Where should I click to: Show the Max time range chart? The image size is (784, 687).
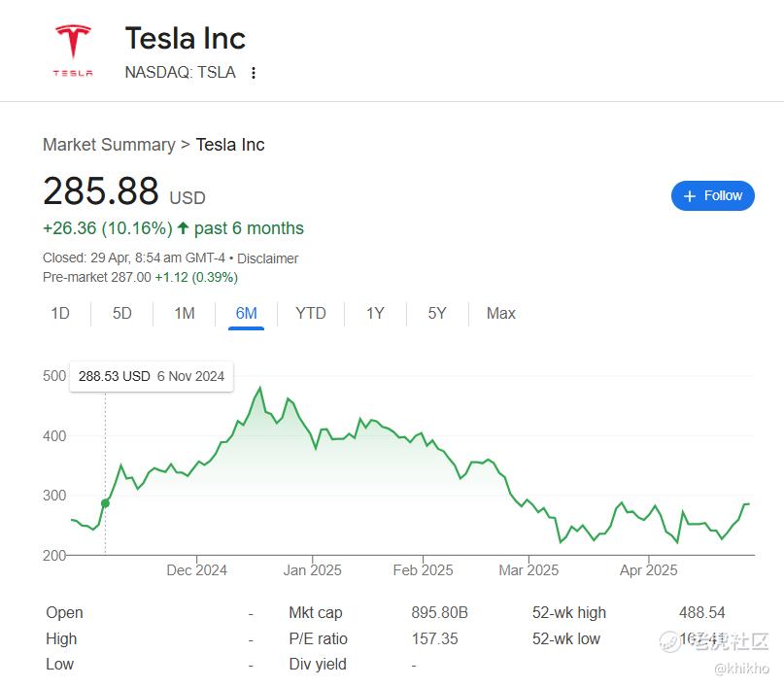[x=500, y=314]
